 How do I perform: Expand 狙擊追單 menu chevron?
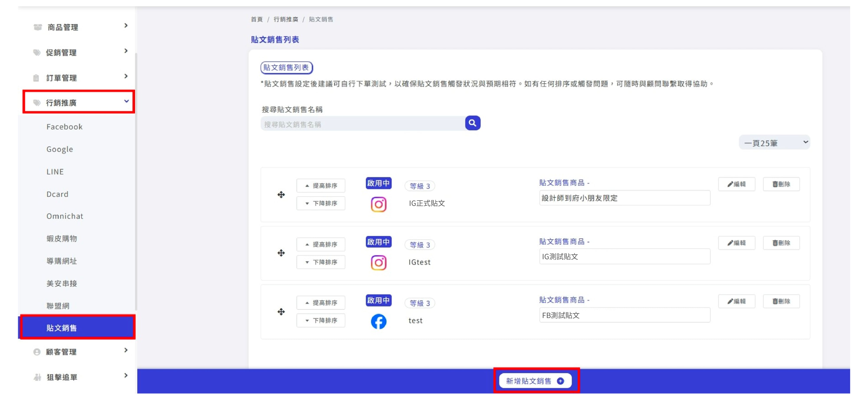pos(126,375)
